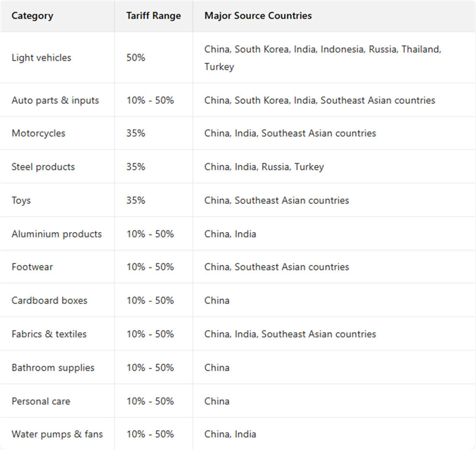Image resolution: width=476 pixels, height=450 pixels.
Task: Click the Tariff Range column header
Action: (153, 16)
